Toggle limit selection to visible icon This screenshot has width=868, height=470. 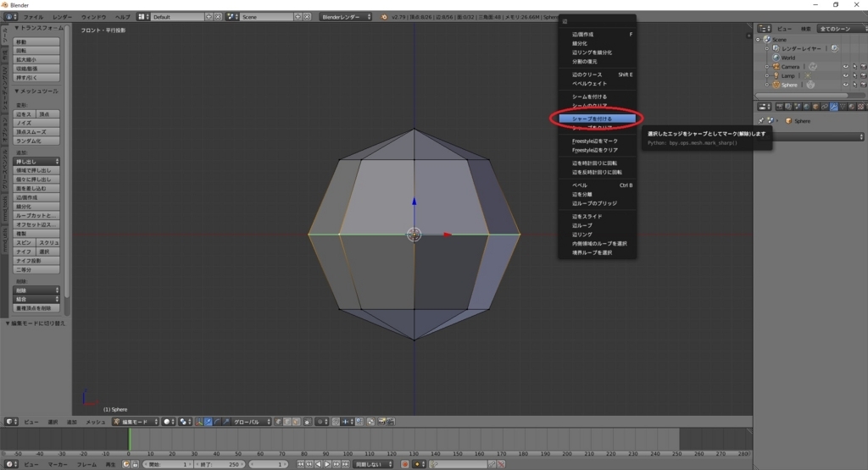(308, 422)
